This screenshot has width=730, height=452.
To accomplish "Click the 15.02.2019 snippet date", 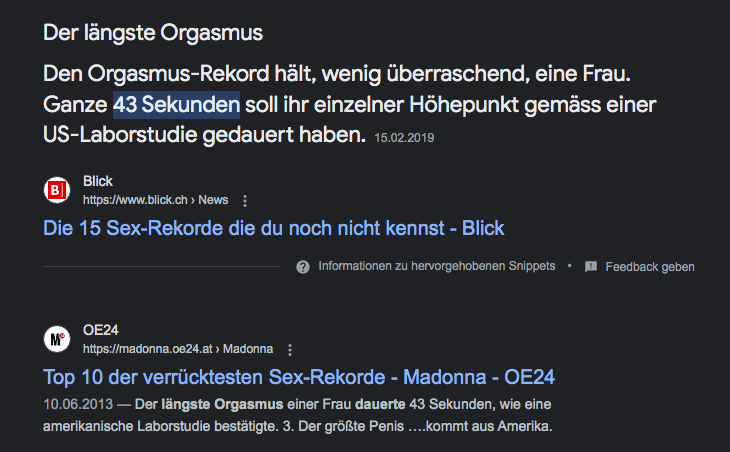I will point(405,137).
